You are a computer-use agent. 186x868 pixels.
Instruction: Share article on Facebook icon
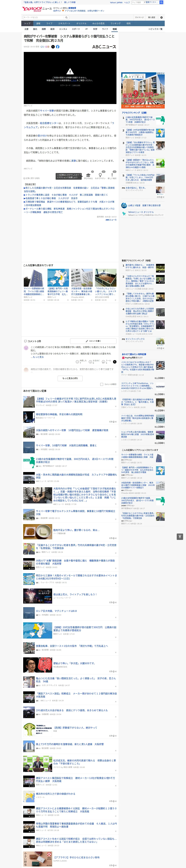tap(57, 47)
